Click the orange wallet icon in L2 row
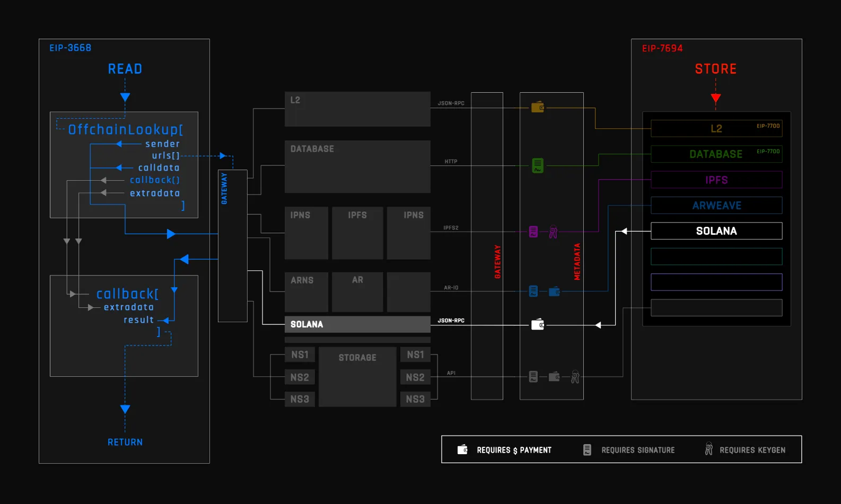Image resolution: width=841 pixels, height=504 pixels. tap(538, 107)
